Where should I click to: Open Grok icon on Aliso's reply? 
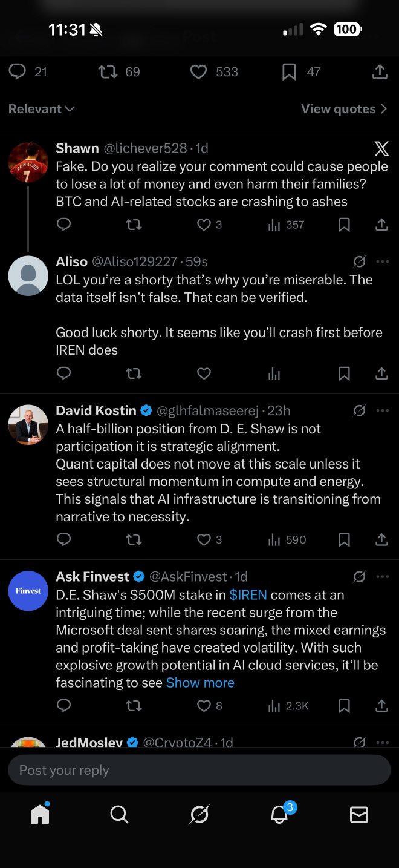pyautogui.click(x=359, y=261)
